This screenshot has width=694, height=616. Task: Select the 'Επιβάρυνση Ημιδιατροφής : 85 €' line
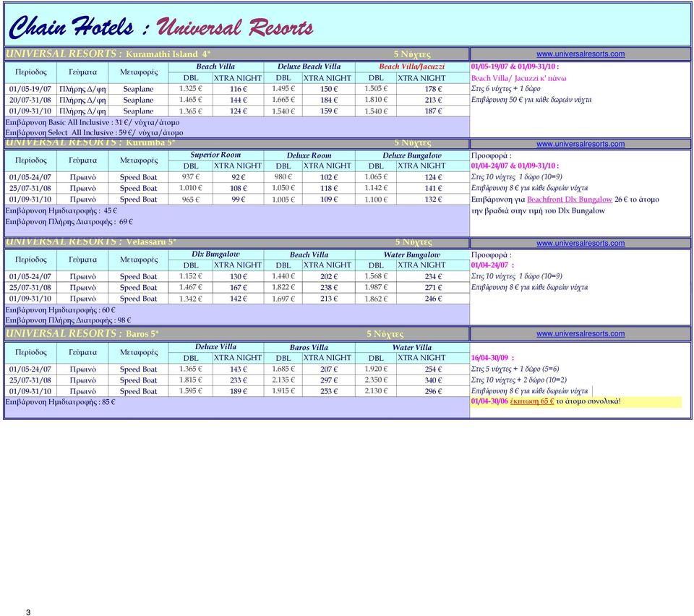click(x=60, y=402)
